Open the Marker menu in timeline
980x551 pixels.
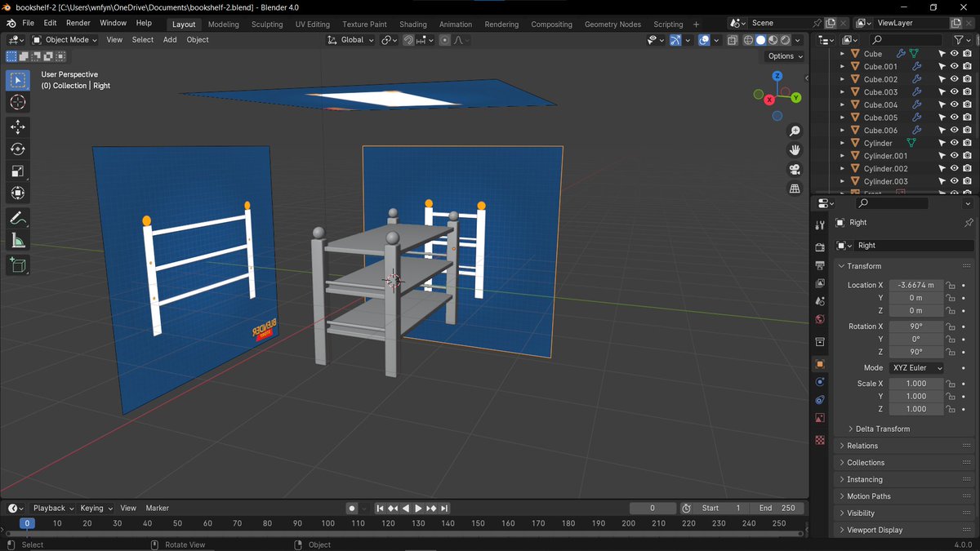(x=157, y=509)
